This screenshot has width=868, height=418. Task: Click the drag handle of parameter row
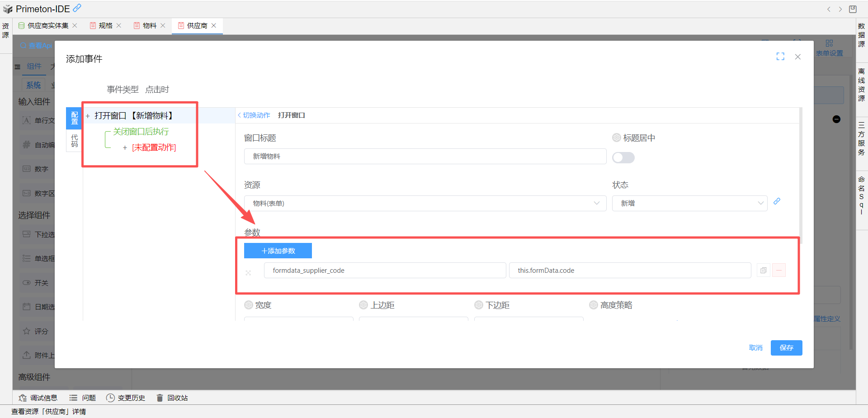248,273
